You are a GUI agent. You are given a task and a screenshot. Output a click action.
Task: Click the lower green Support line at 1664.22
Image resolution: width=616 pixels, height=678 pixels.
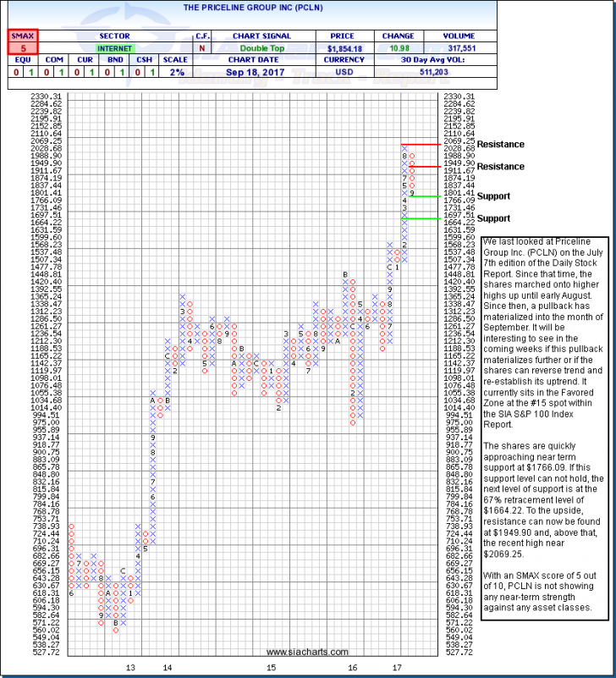(x=420, y=218)
